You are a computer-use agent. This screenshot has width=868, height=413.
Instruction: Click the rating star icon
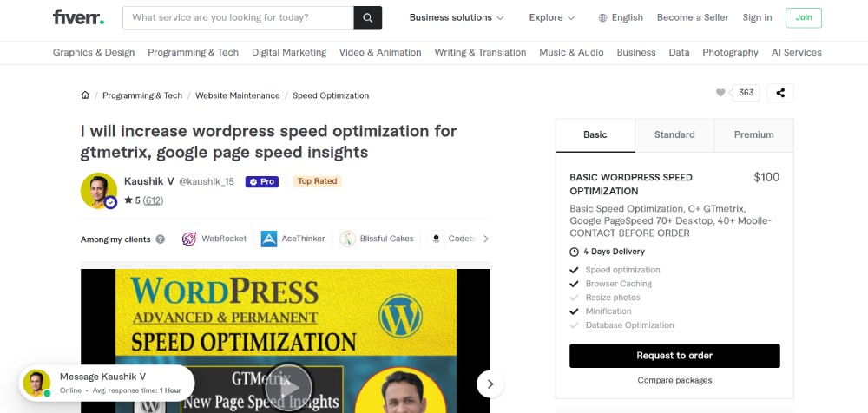pyautogui.click(x=128, y=200)
